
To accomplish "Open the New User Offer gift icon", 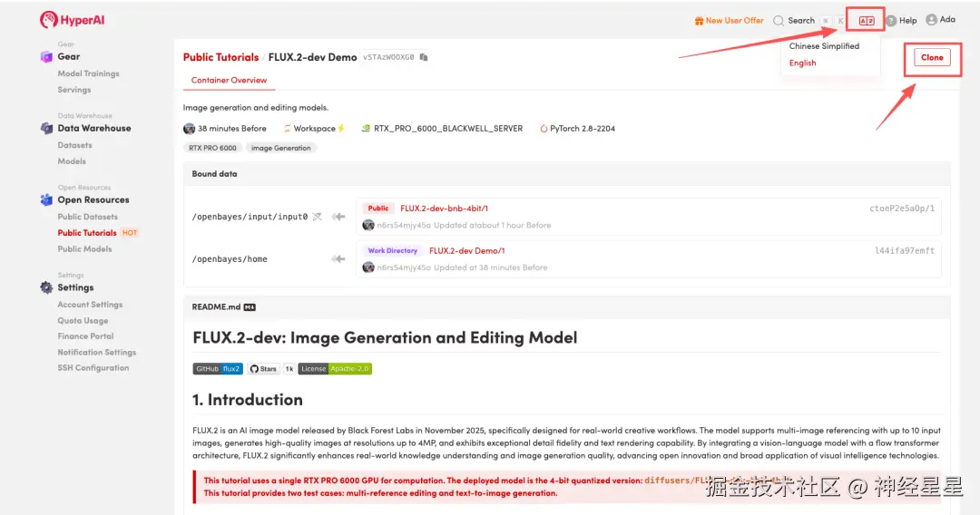I will click(x=699, y=21).
